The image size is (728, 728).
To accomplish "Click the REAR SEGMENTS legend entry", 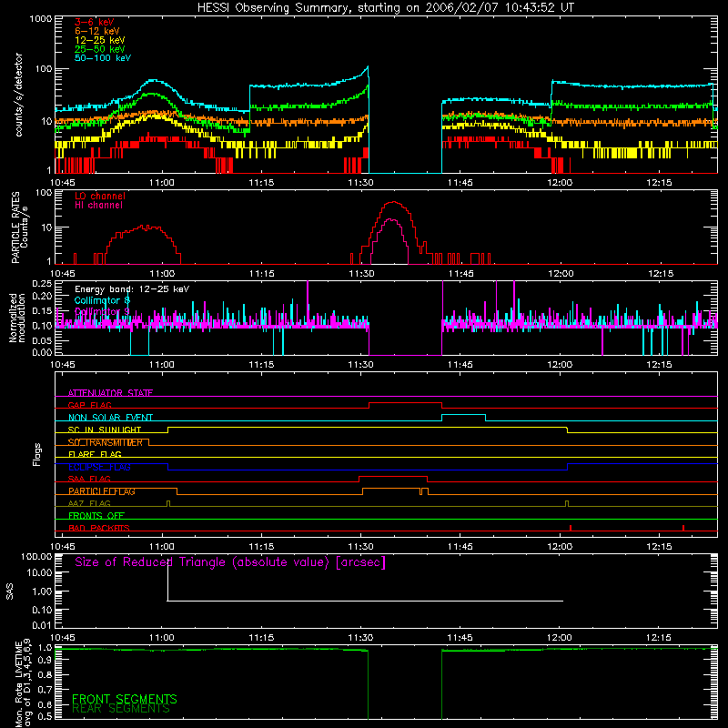I will 121,709.
